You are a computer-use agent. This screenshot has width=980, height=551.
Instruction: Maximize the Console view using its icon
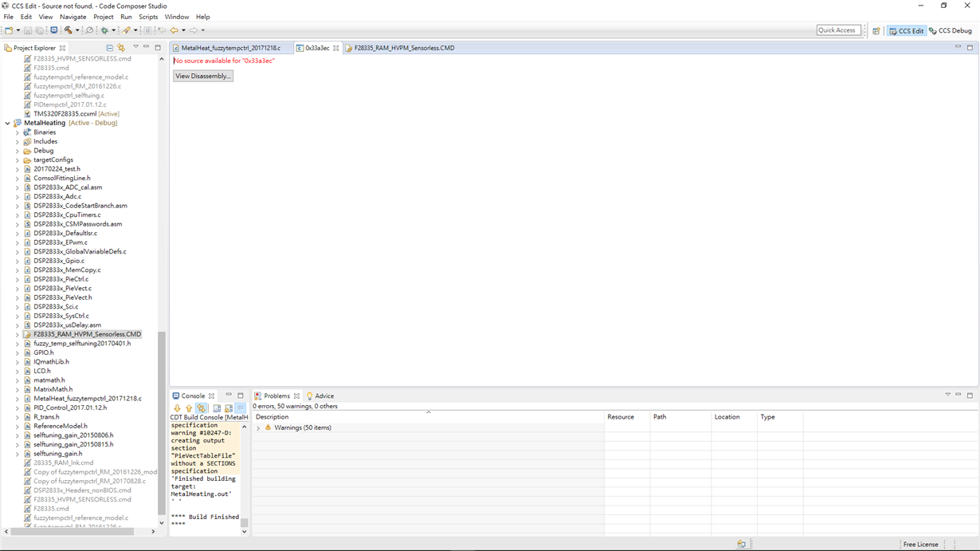[x=241, y=396]
